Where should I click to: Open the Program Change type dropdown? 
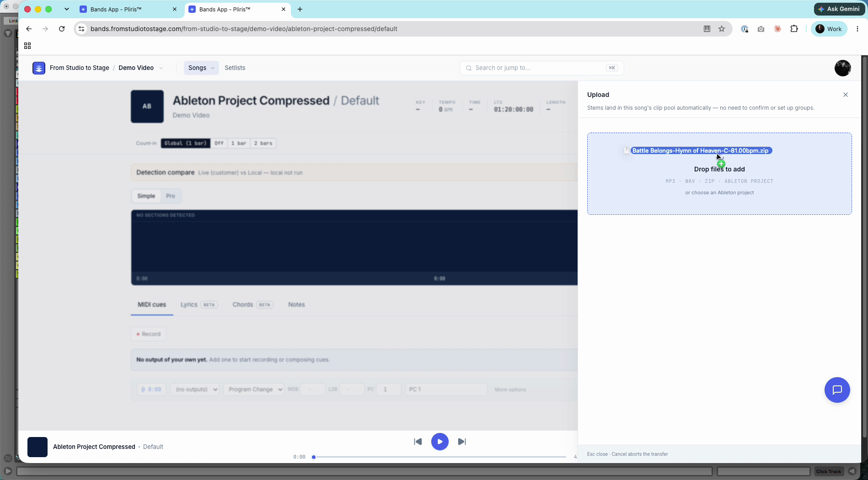pyautogui.click(x=254, y=389)
